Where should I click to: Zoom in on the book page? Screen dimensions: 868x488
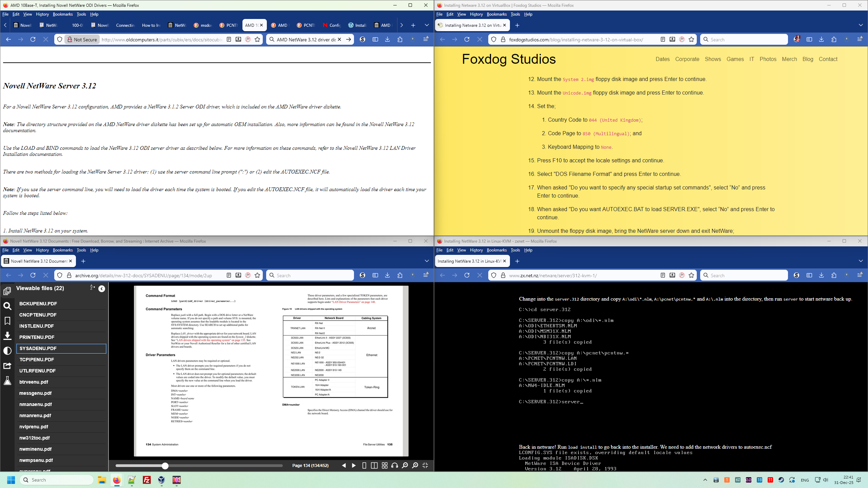coord(415,466)
